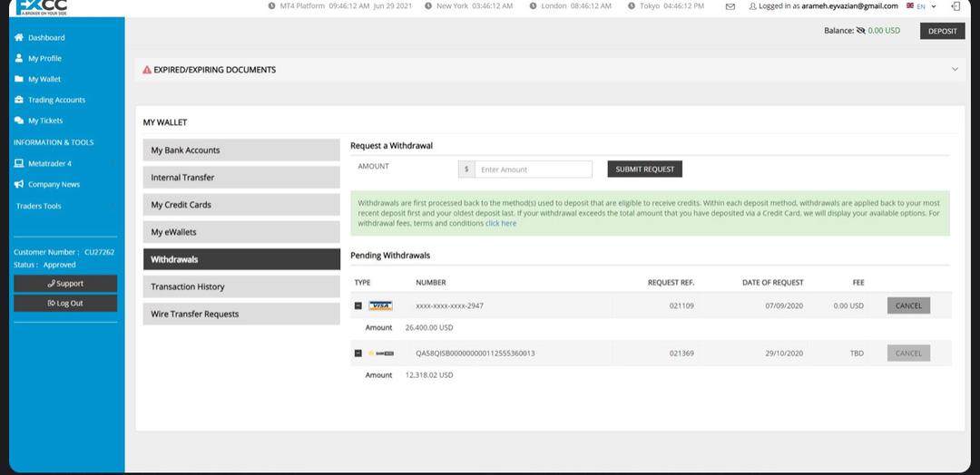Viewport: 980px width, 475px height.
Task: Click the Trading Accounts briefcase icon
Action: [x=19, y=100]
